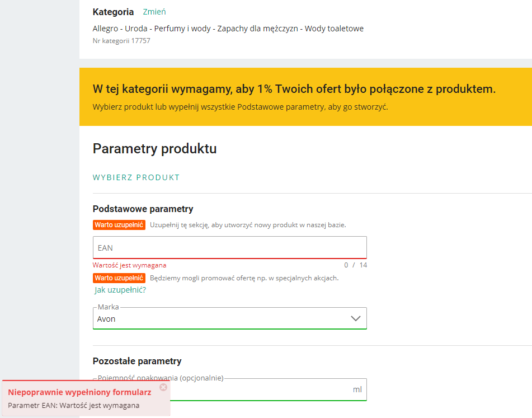
Task: Click the Warto uzupełnić badge beside "Będziemy mogli promować"
Action: (x=119, y=278)
